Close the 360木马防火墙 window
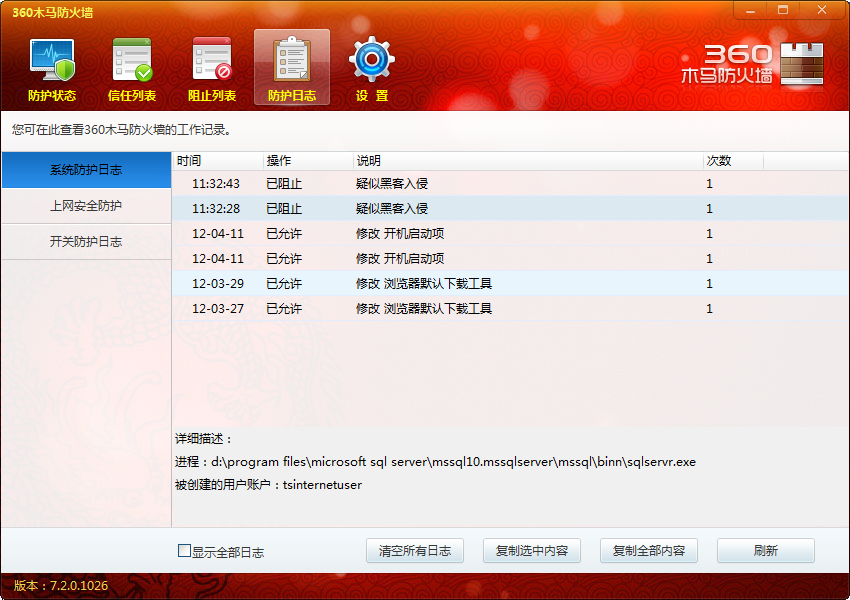This screenshot has height=600, width=850. point(822,10)
